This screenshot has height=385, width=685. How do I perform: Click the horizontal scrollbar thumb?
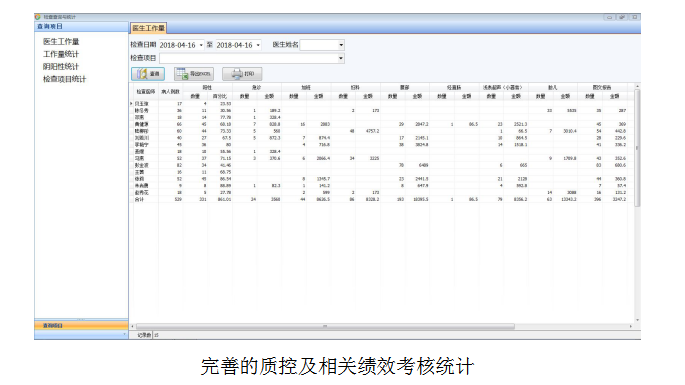(x=325, y=326)
